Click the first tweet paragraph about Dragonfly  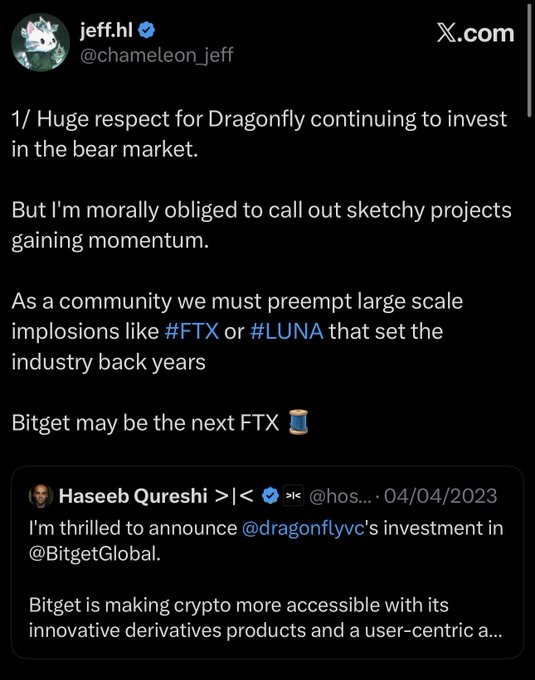259,134
